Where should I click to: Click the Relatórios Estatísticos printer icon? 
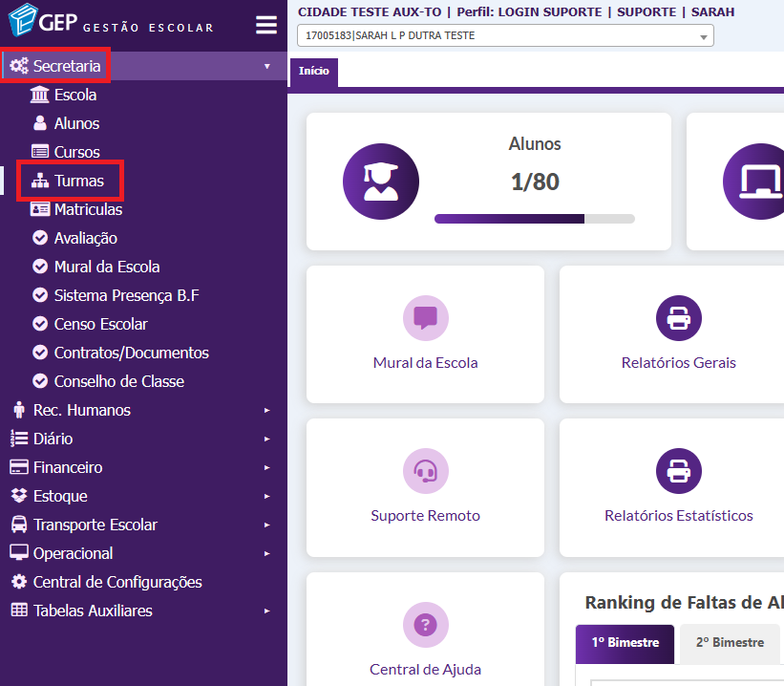(678, 471)
